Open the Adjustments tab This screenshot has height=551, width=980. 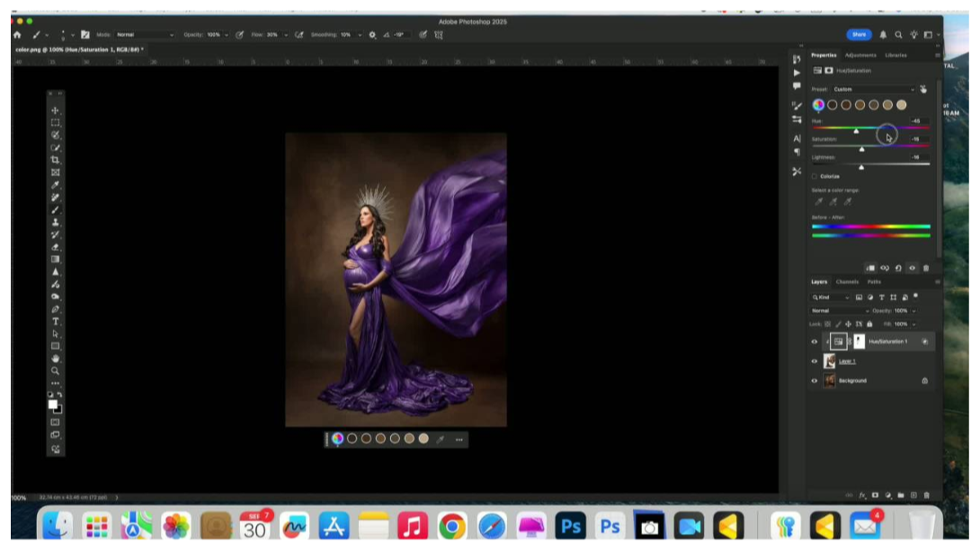pos(860,55)
